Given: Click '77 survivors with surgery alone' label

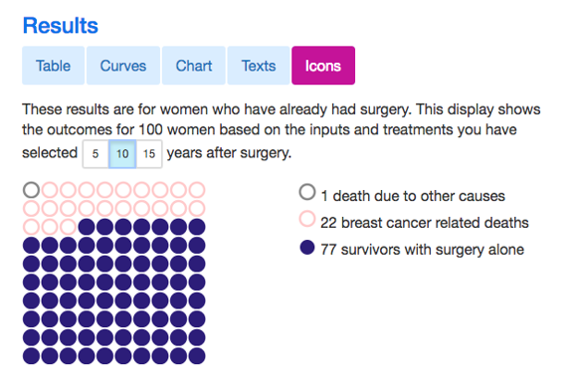Looking at the screenshot, I should click(x=422, y=250).
